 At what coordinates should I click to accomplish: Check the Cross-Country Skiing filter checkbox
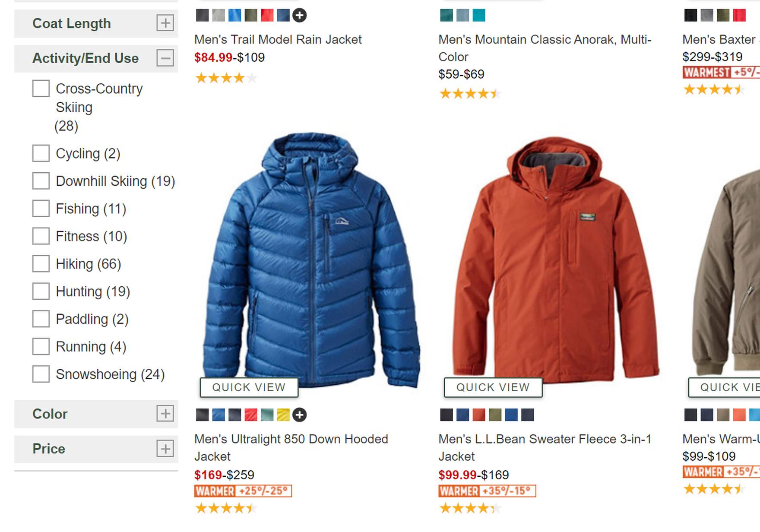tap(41, 89)
